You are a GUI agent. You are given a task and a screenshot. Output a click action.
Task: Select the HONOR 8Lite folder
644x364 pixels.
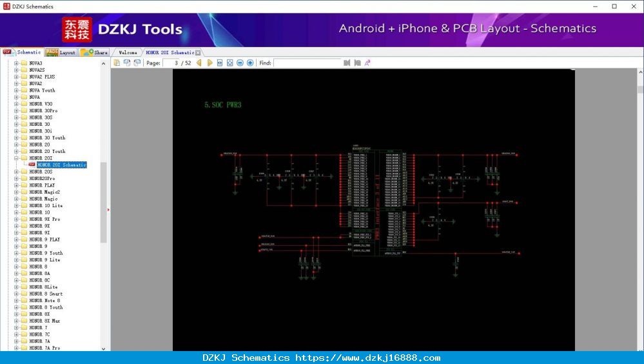point(43,287)
